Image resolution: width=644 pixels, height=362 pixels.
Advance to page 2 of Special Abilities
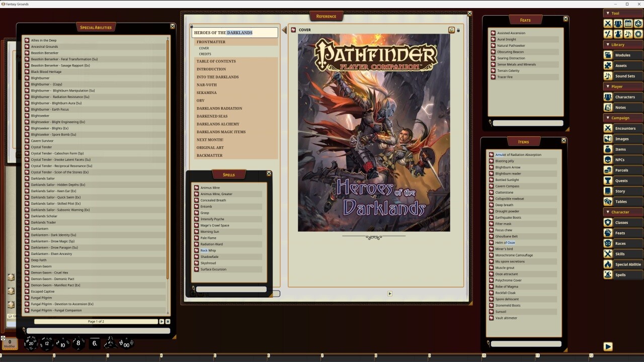[162, 321]
